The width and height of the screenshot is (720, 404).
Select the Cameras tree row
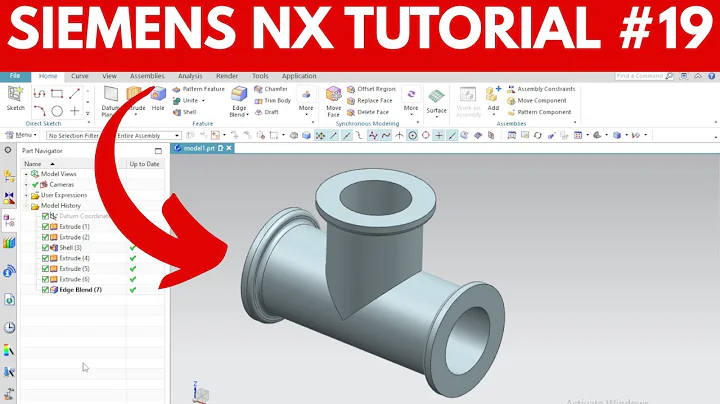click(62, 185)
